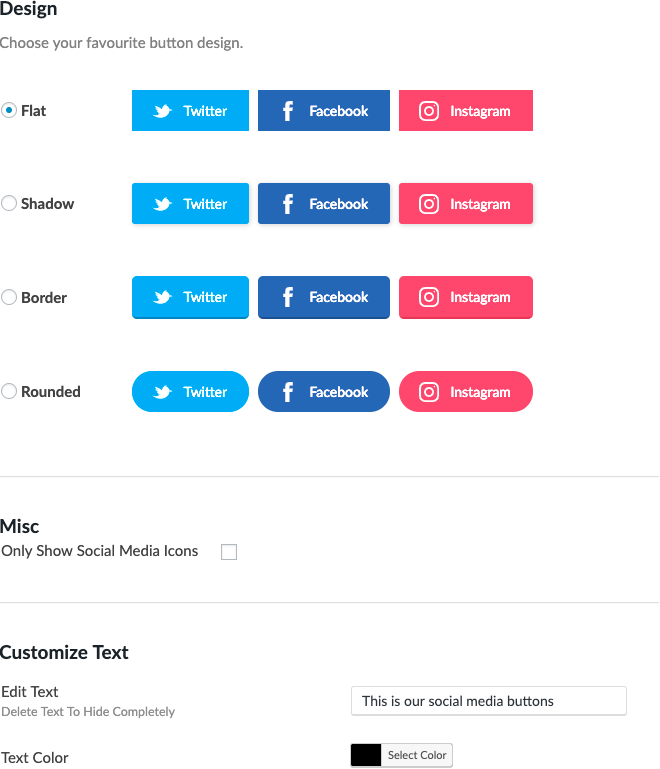This screenshot has width=660, height=769.
Task: Open the black Text Color swatch
Action: (366, 755)
